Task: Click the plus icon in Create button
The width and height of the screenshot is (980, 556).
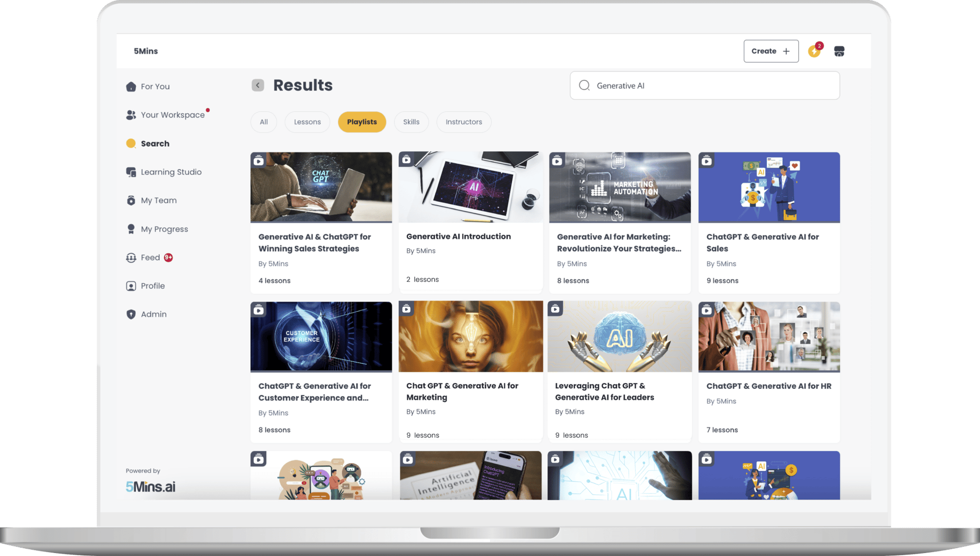Action: 786,51
